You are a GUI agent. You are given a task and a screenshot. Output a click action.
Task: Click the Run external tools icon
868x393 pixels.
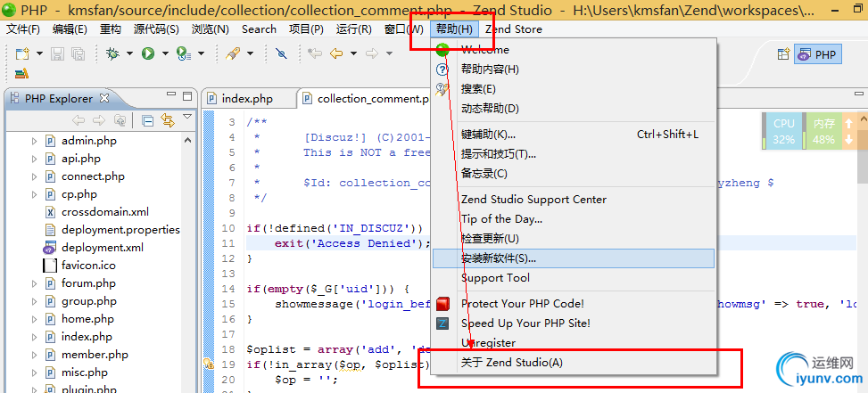(x=183, y=53)
